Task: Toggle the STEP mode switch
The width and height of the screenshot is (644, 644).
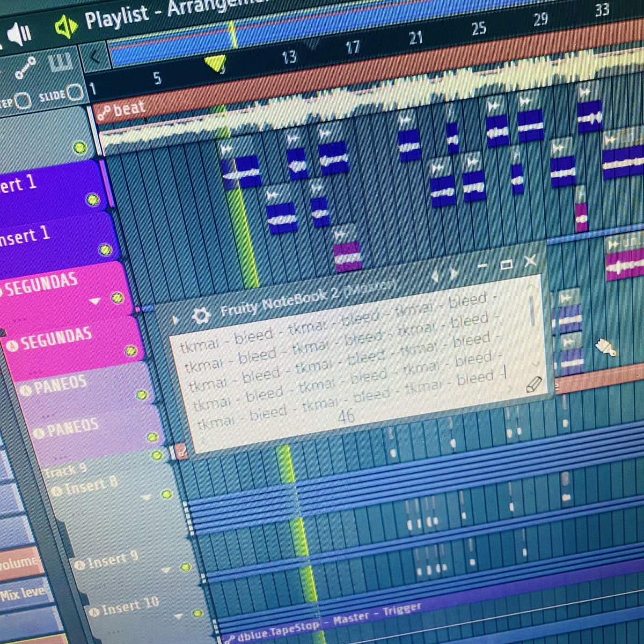Action: (22, 100)
